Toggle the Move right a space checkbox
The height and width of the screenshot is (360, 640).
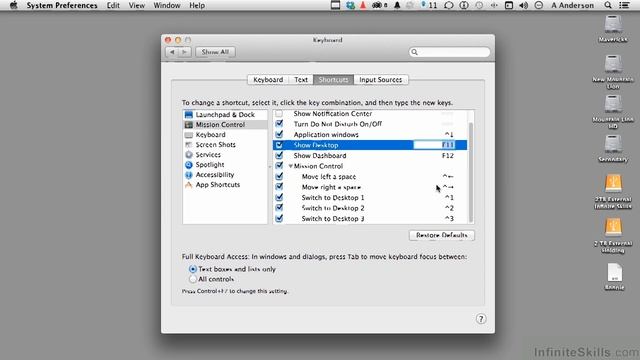pyautogui.click(x=279, y=187)
